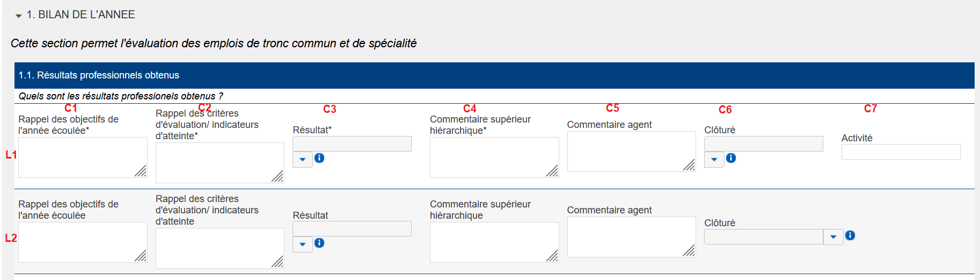Click second row Commentaire agent textarea
The height and width of the screenshot is (280, 980).
point(631,236)
